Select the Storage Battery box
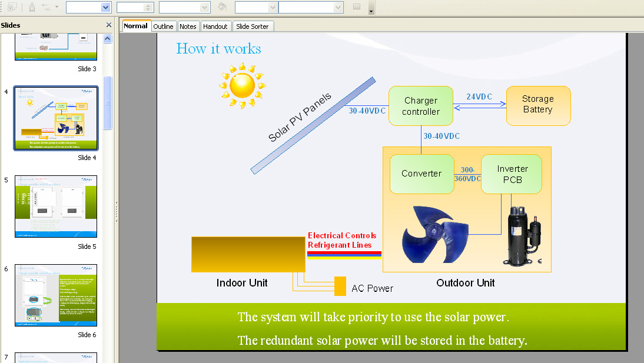The image size is (644, 363). point(537,105)
